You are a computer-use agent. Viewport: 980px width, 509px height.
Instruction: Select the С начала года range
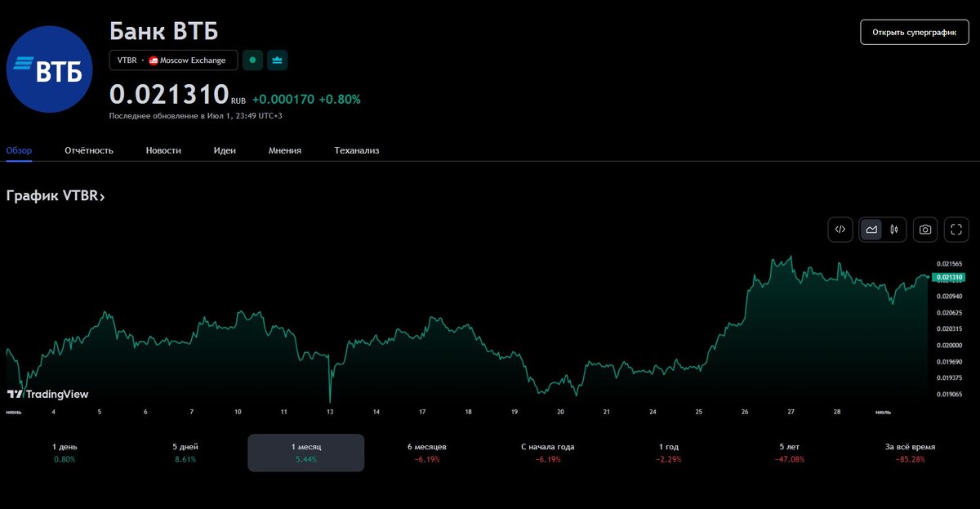coord(548,453)
